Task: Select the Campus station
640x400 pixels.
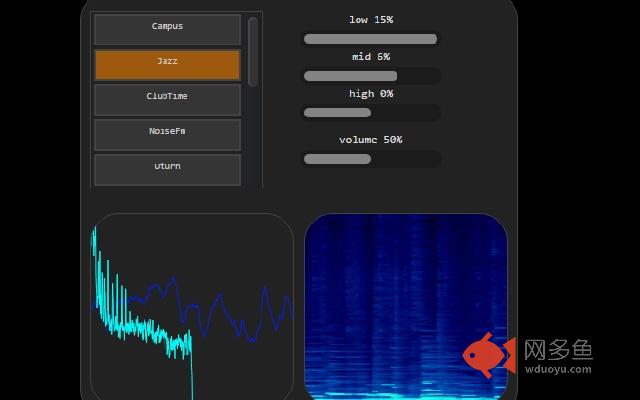Action: point(167,29)
